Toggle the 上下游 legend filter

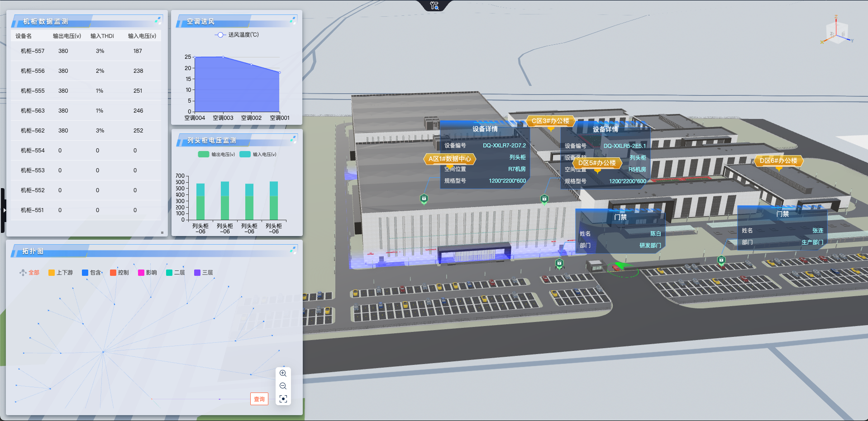pyautogui.click(x=61, y=273)
